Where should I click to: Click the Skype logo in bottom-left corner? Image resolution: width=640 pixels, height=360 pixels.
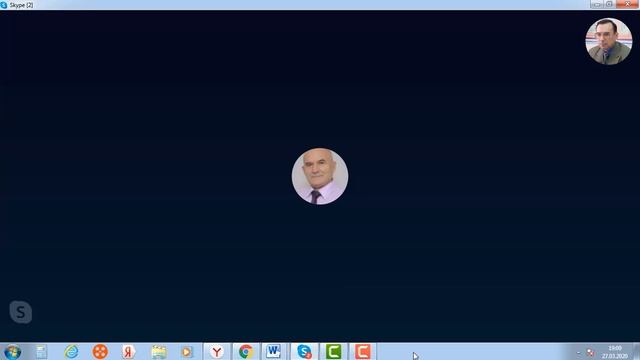(x=20, y=312)
